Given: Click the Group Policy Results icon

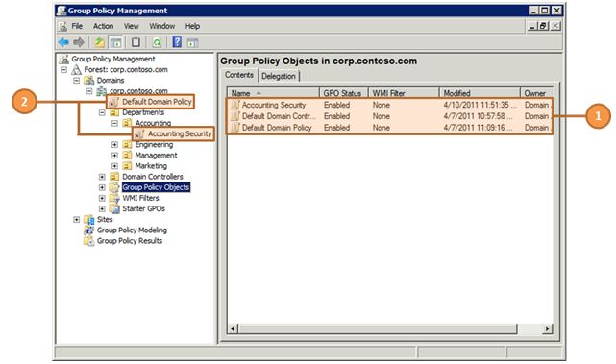Looking at the screenshot, I should (x=89, y=241).
